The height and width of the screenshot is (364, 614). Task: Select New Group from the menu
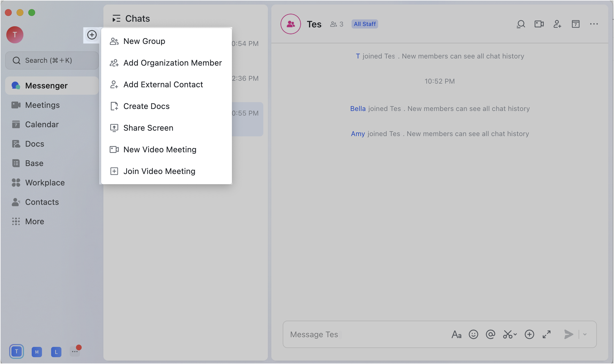coord(144,41)
